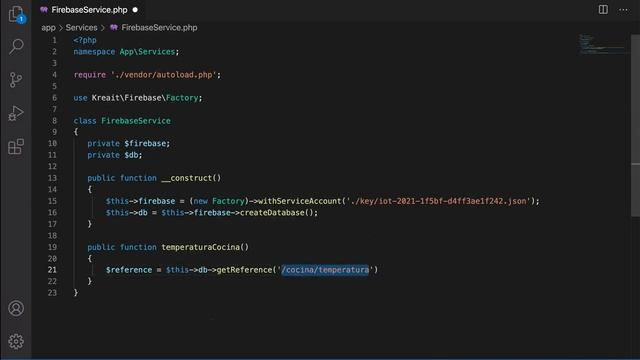This screenshot has width=640, height=360.
Task: Click the '<?php' opening tag
Action: [x=85, y=40]
